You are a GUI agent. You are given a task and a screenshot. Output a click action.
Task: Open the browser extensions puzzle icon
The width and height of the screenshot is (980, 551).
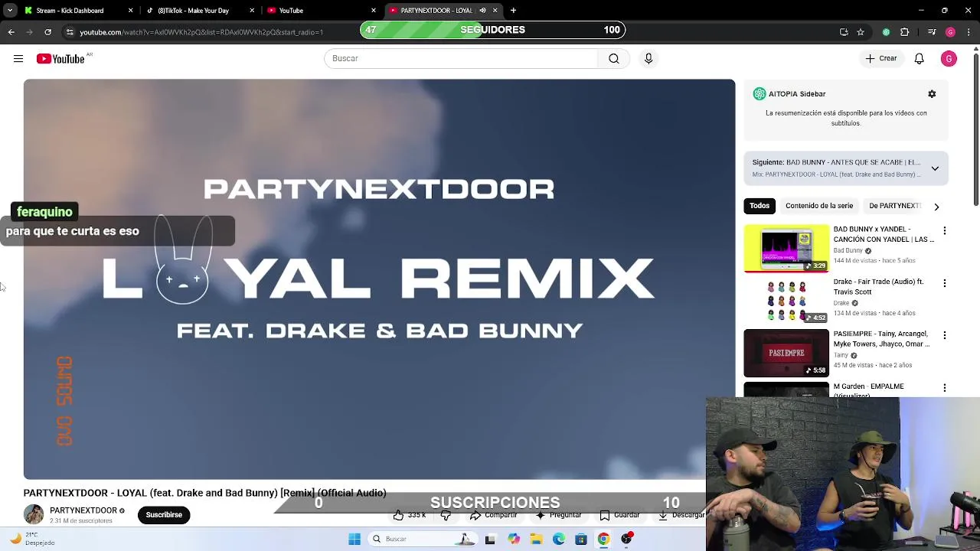pos(905,32)
